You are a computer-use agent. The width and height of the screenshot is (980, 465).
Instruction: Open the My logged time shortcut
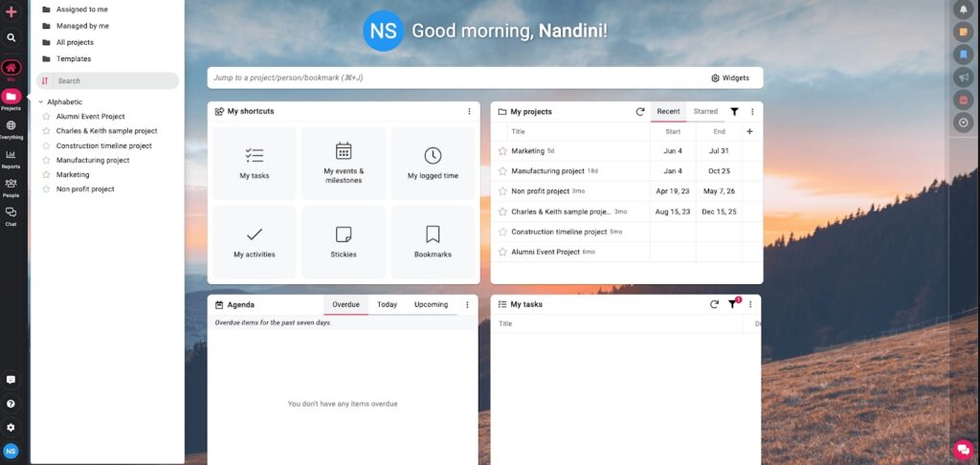(433, 163)
